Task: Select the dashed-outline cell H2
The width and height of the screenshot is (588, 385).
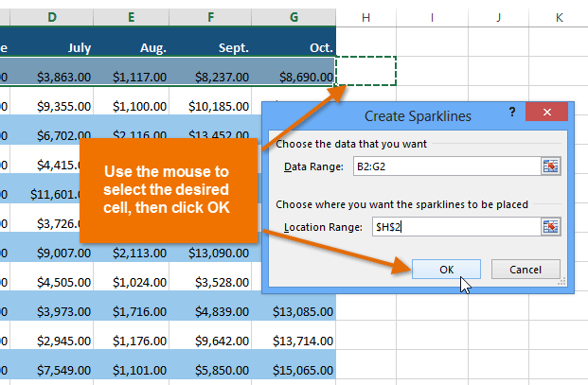Action: [366, 71]
